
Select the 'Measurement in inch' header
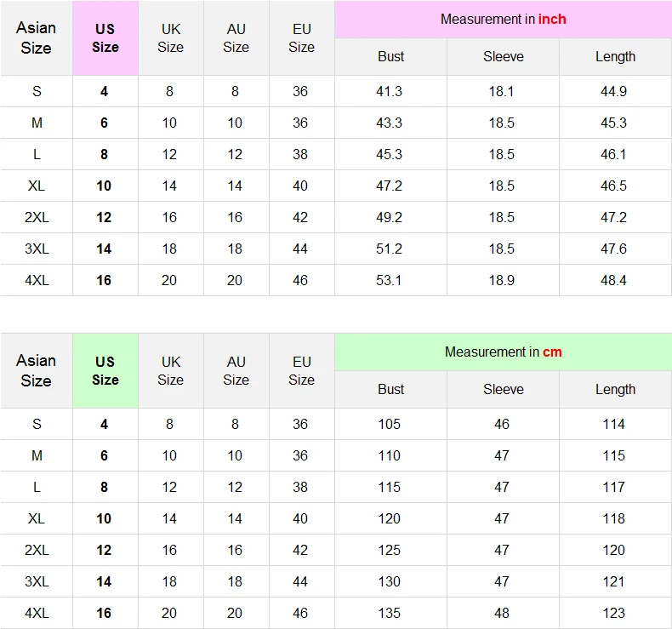click(503, 20)
